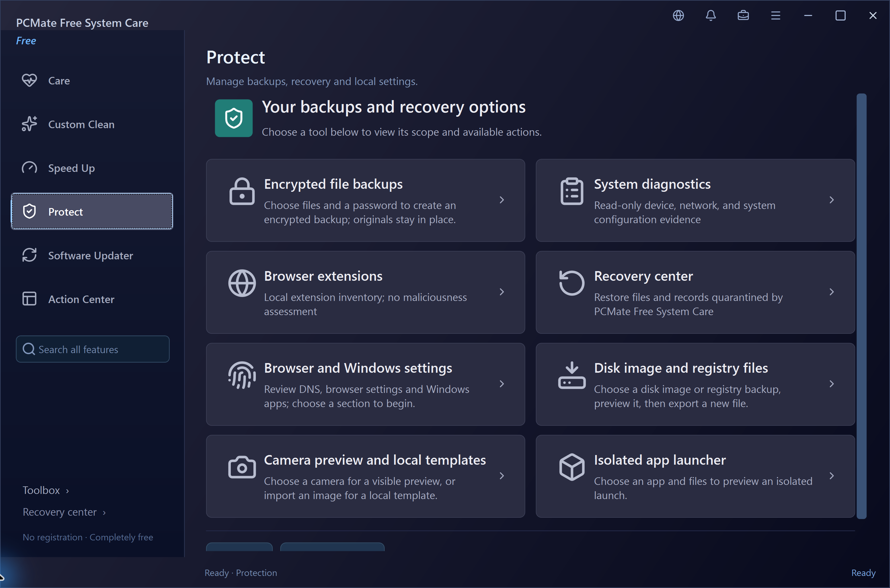Click the restore arrow icon for Recovery center

572,283
